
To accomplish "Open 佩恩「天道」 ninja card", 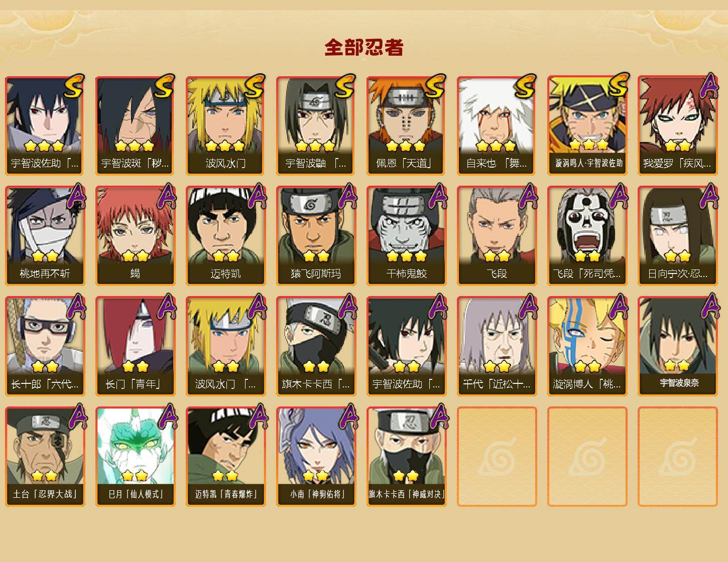I will click(407, 125).
